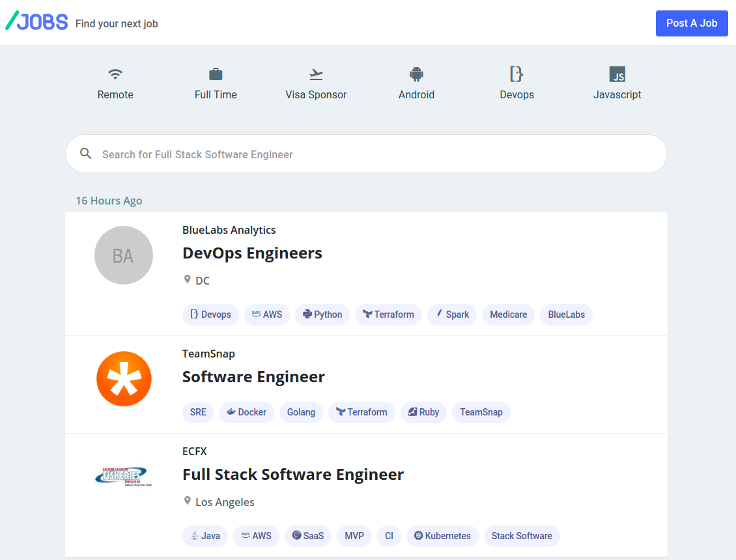The image size is (736, 560).
Task: Click the Remote wifi filter icon
Action: click(x=115, y=74)
